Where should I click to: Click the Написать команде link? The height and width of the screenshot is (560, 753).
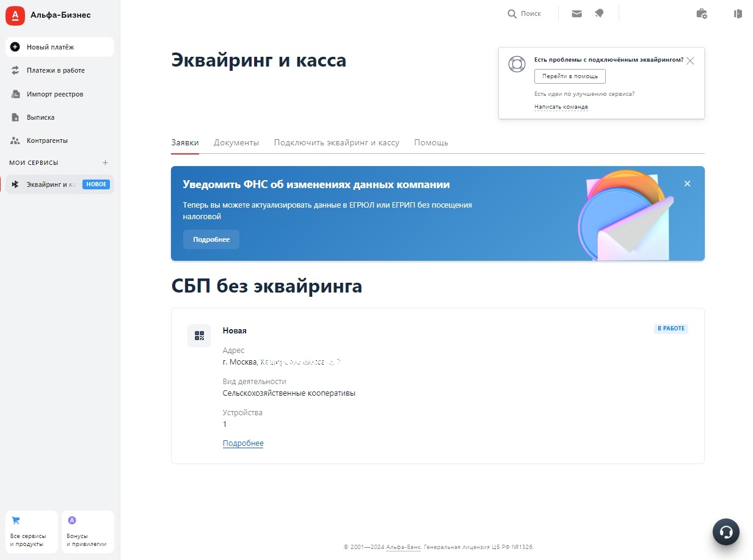tap(561, 107)
